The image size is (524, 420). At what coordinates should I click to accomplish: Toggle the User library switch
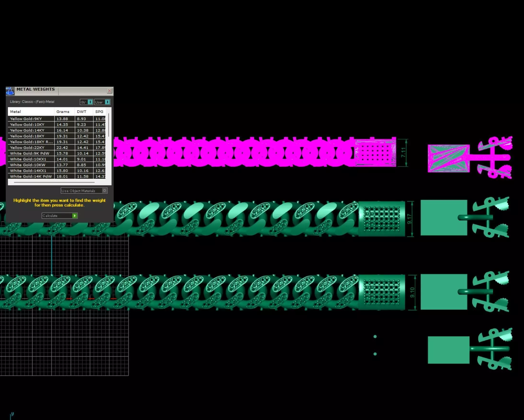tap(107, 102)
